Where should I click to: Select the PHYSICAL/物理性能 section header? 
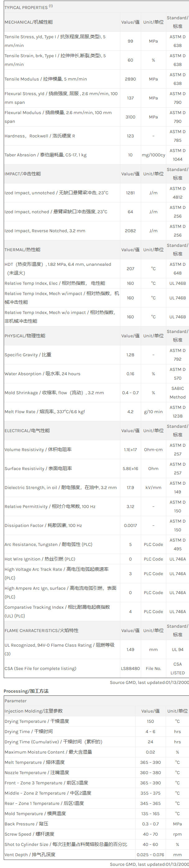pyautogui.click(x=25, y=336)
